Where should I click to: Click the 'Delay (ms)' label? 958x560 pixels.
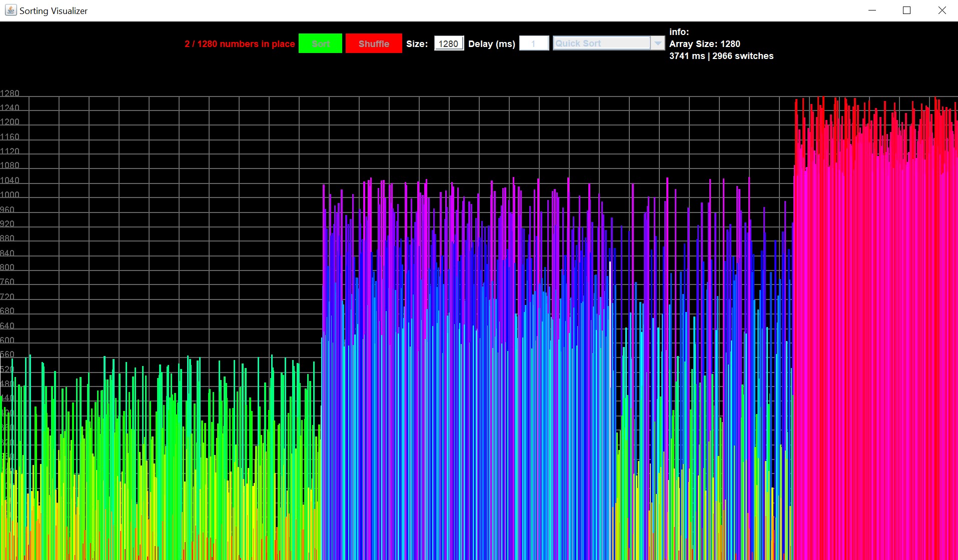point(491,43)
